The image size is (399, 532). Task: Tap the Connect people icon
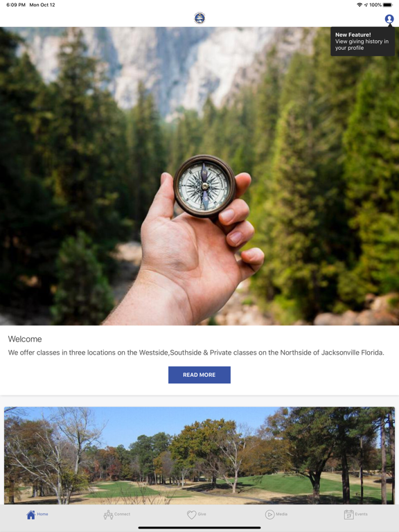pos(108,515)
